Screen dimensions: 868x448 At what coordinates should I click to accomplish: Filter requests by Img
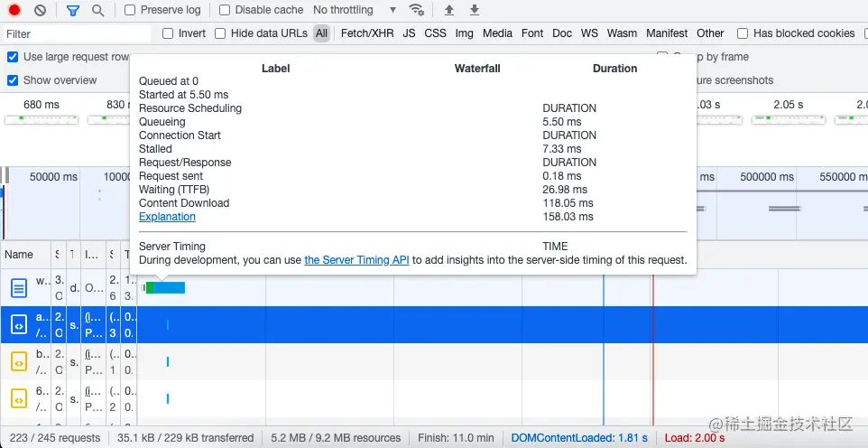(x=465, y=33)
